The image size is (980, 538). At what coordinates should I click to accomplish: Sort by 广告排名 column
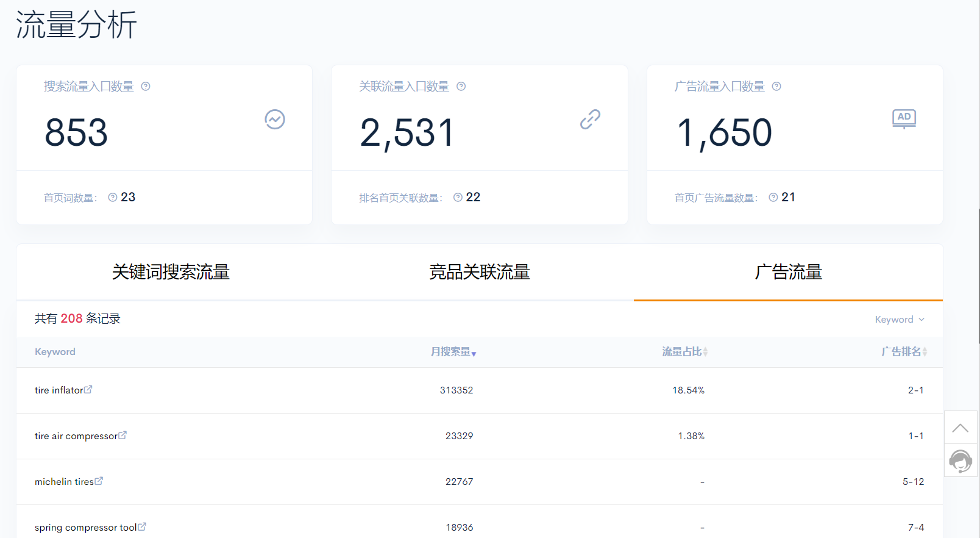click(x=904, y=352)
